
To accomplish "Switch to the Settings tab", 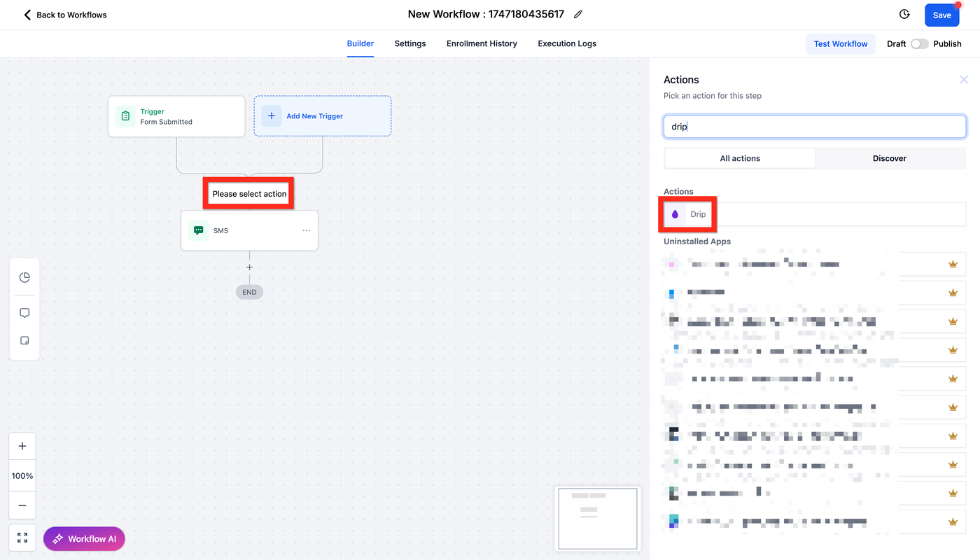I will point(410,43).
